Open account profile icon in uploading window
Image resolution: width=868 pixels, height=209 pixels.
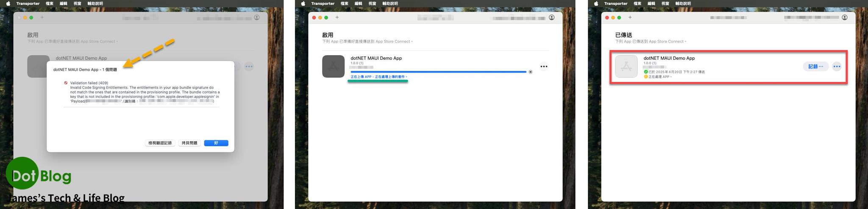pos(551,17)
